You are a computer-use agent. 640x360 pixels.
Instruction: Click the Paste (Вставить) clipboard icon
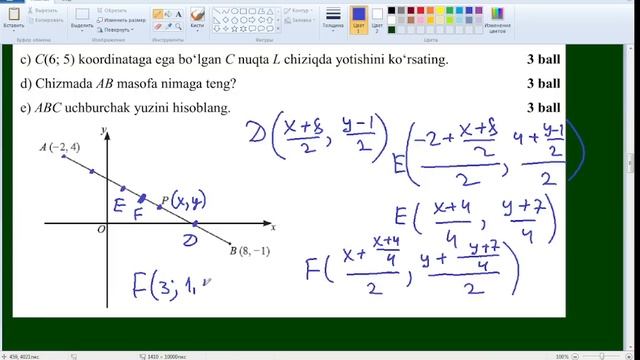coord(14,14)
